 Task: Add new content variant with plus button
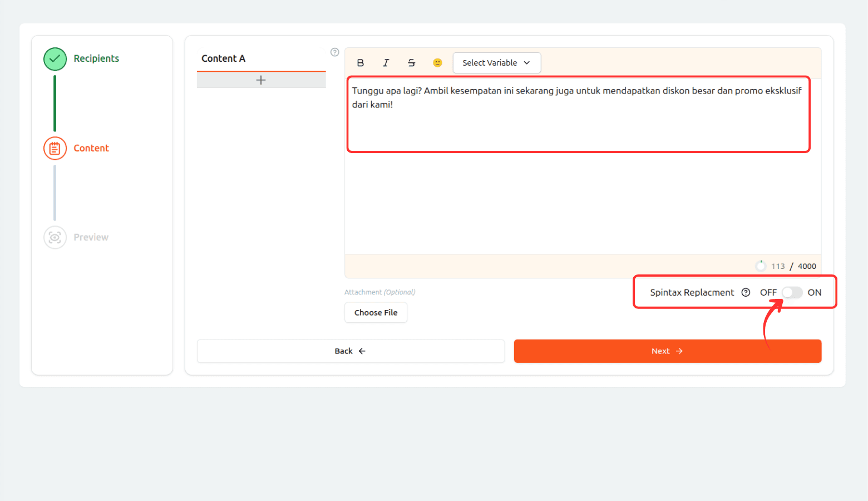click(x=261, y=80)
